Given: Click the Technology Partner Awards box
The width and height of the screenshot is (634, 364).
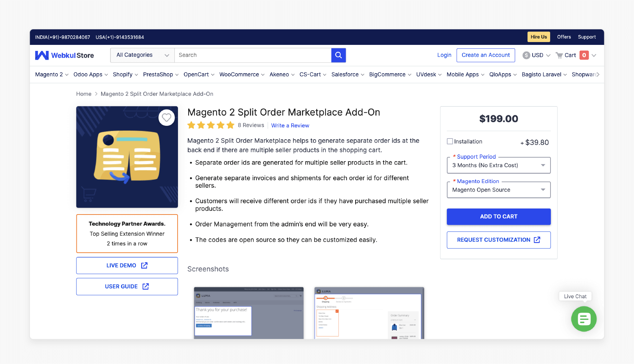Looking at the screenshot, I should coord(127,234).
